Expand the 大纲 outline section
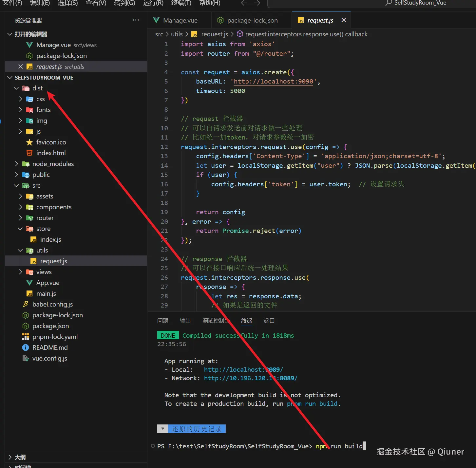The height and width of the screenshot is (468, 476). (x=10, y=457)
